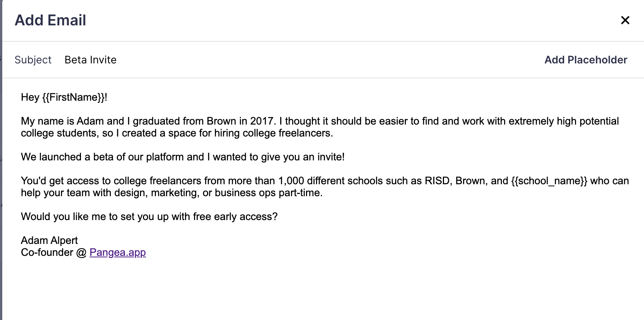Click the Beta Invite subject field
644x320 pixels.
point(91,60)
